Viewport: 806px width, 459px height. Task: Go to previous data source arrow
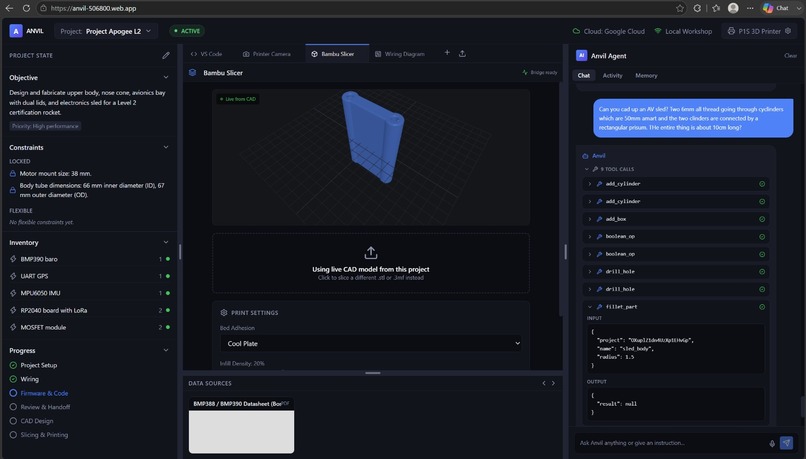pyautogui.click(x=544, y=383)
